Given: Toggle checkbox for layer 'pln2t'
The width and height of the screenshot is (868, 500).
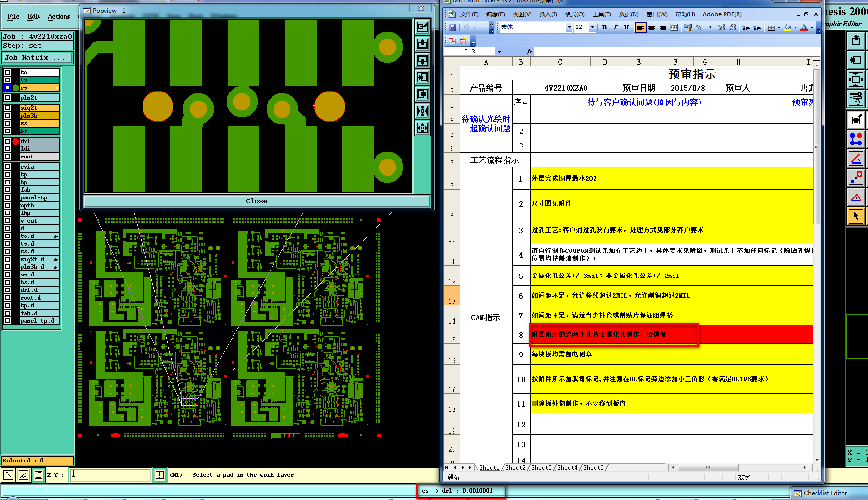Looking at the screenshot, I should point(8,98).
